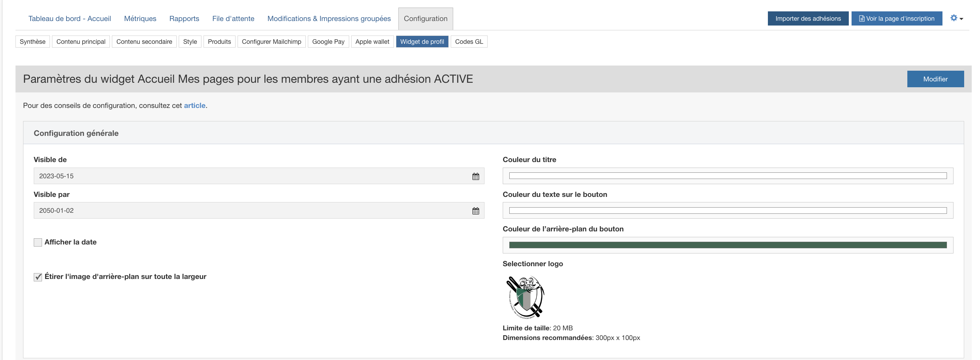This screenshot has width=980, height=360.
Task: Click the calendar icon in Visible de field
Action: pyautogui.click(x=476, y=177)
